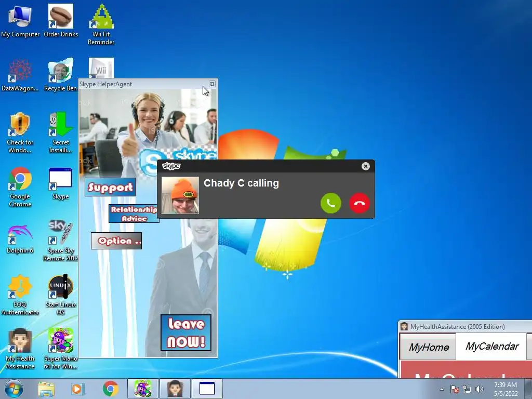This screenshot has width=532, height=399.
Task: Select the Skype desktop shortcut
Action: coord(61,183)
